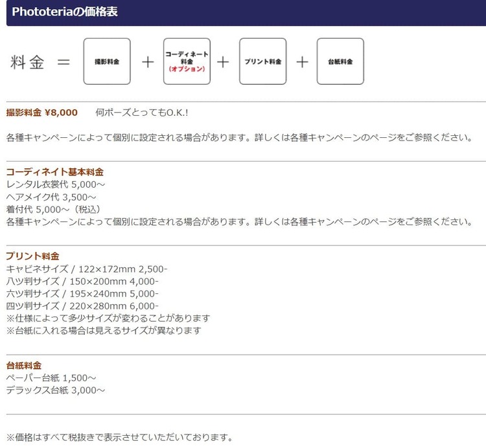The width and height of the screenshot is (486, 448).
Task: Click the プリント料金 box in the formula
Action: tap(263, 62)
